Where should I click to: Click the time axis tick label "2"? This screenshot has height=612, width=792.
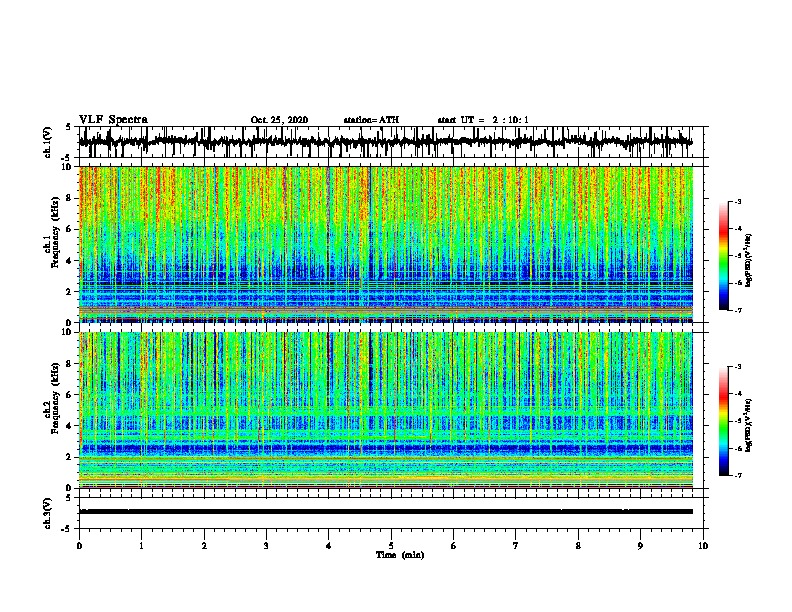click(x=204, y=546)
